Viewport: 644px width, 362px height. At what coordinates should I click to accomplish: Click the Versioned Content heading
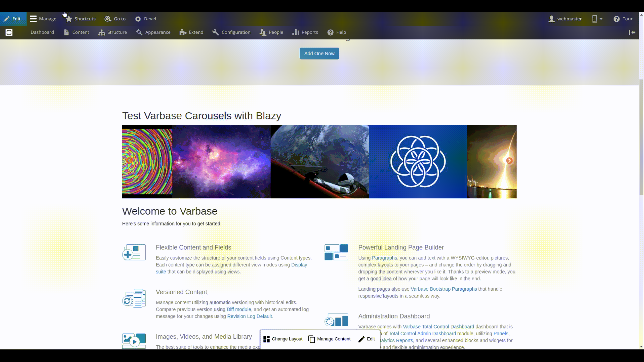(x=181, y=292)
